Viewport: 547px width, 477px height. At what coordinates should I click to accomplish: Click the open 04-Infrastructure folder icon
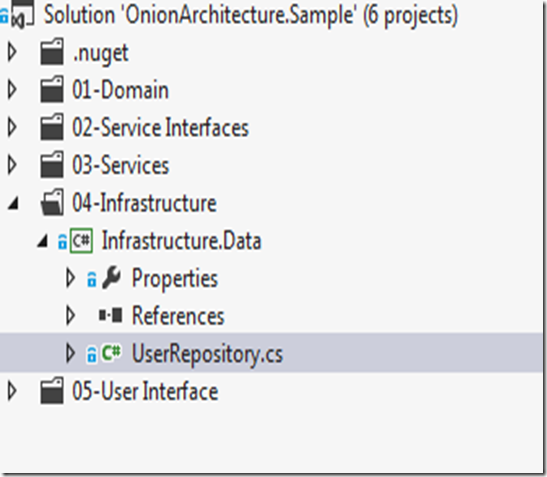[52, 203]
